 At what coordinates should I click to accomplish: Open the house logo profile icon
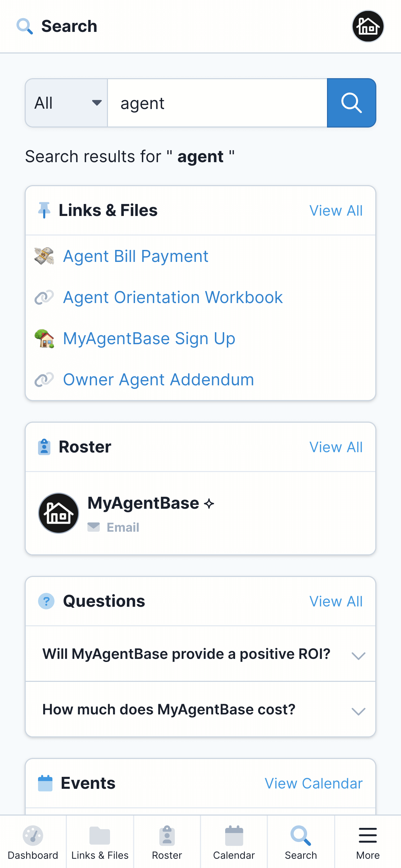[368, 26]
